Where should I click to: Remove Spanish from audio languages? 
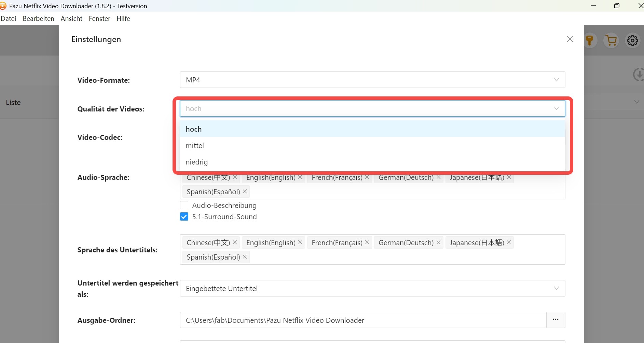[x=245, y=192]
